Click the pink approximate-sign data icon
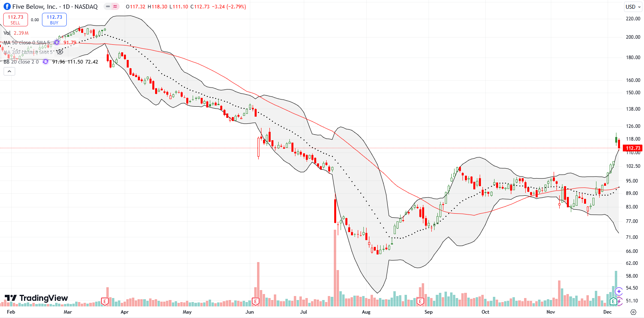 pyautogui.click(x=115, y=6)
